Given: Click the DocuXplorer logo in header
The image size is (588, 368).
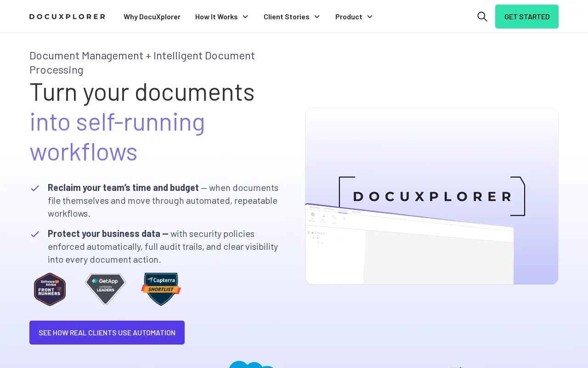Looking at the screenshot, I should (67, 17).
